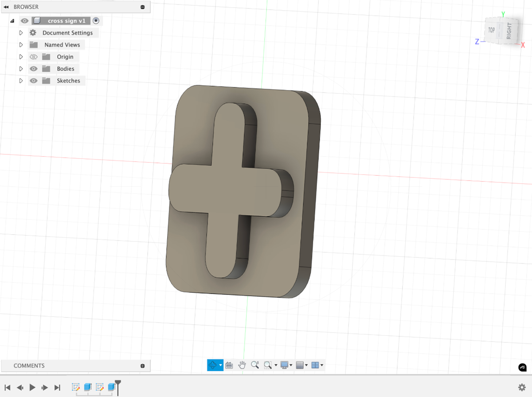Viewport: 532px width, 397px height.
Task: Click the Autodesk logo badge at bottom right
Action: click(x=522, y=368)
